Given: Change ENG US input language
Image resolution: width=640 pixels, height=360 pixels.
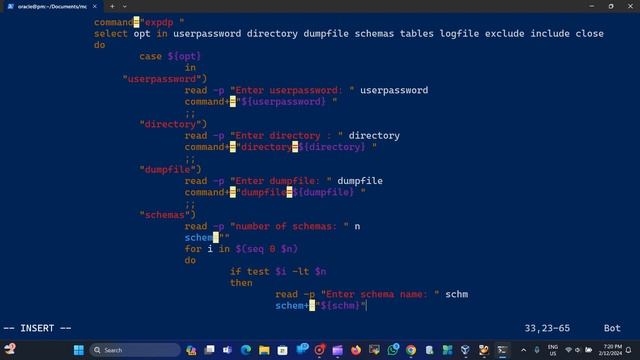Looking at the screenshot, I should click(553, 350).
